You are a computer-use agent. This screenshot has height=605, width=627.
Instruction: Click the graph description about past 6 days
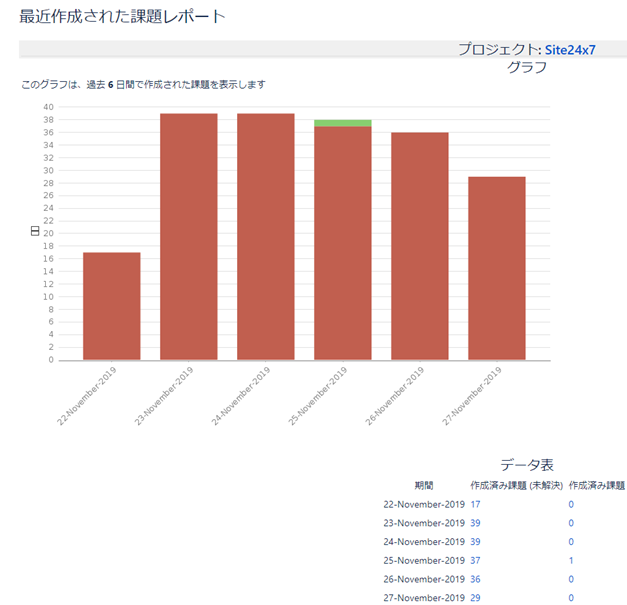(x=143, y=84)
